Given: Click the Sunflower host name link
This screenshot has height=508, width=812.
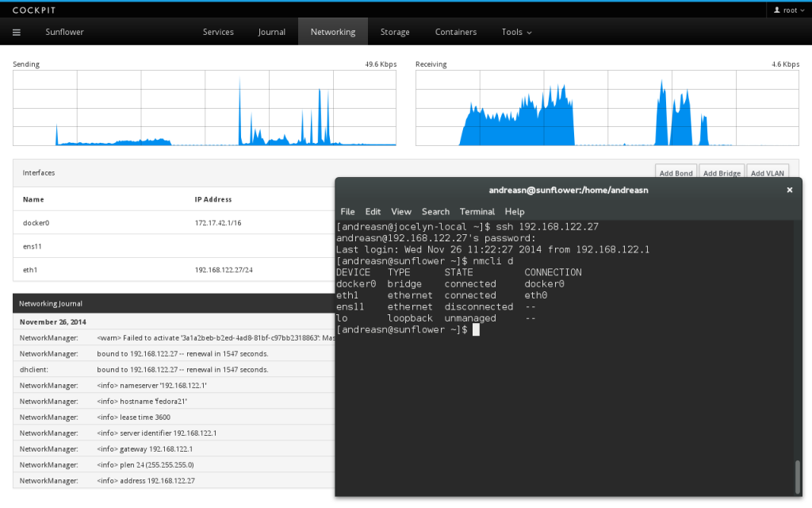Looking at the screenshot, I should coord(64,33).
